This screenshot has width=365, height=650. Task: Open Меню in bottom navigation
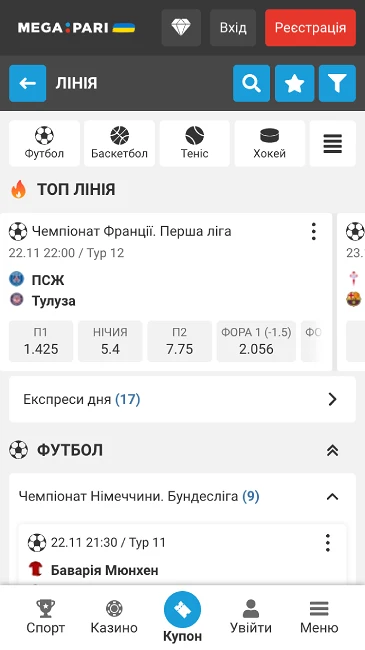tap(319, 617)
